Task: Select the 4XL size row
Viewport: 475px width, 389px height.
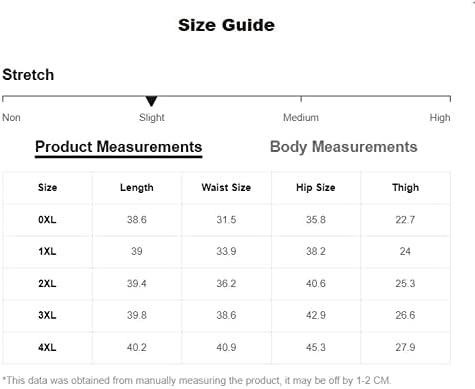Action: tap(226, 347)
